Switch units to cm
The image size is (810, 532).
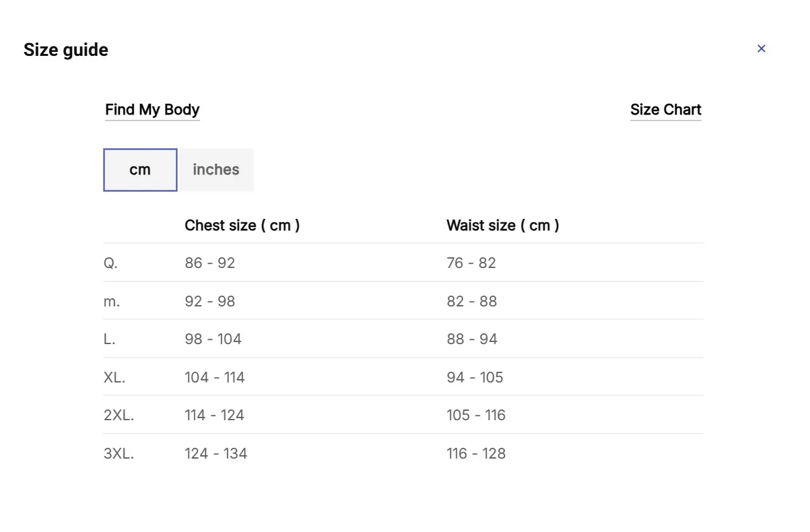coord(140,170)
